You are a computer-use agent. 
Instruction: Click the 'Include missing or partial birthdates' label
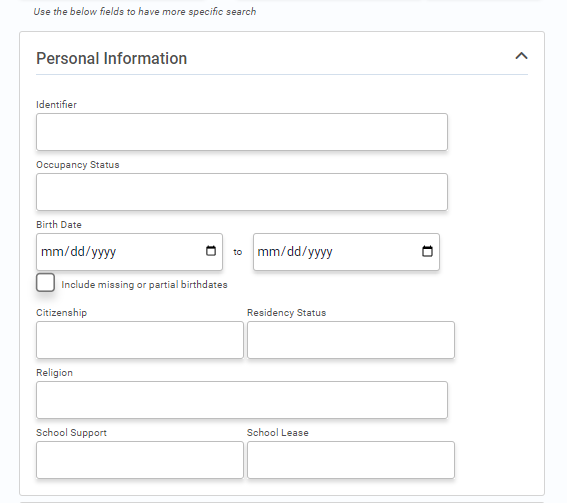[x=144, y=285]
